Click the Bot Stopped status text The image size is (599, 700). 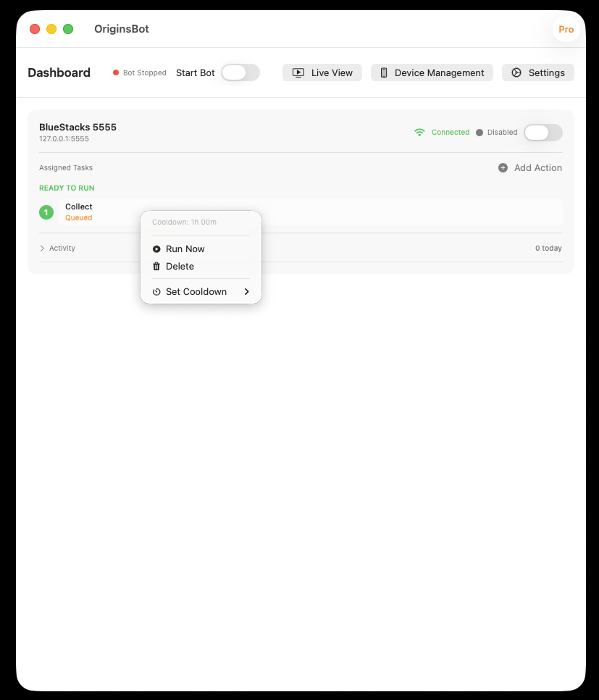(x=145, y=72)
